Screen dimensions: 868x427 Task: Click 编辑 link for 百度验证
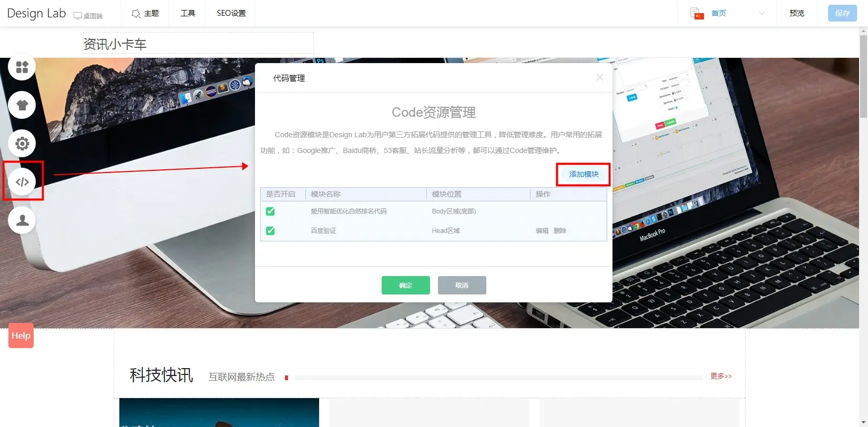coord(542,231)
